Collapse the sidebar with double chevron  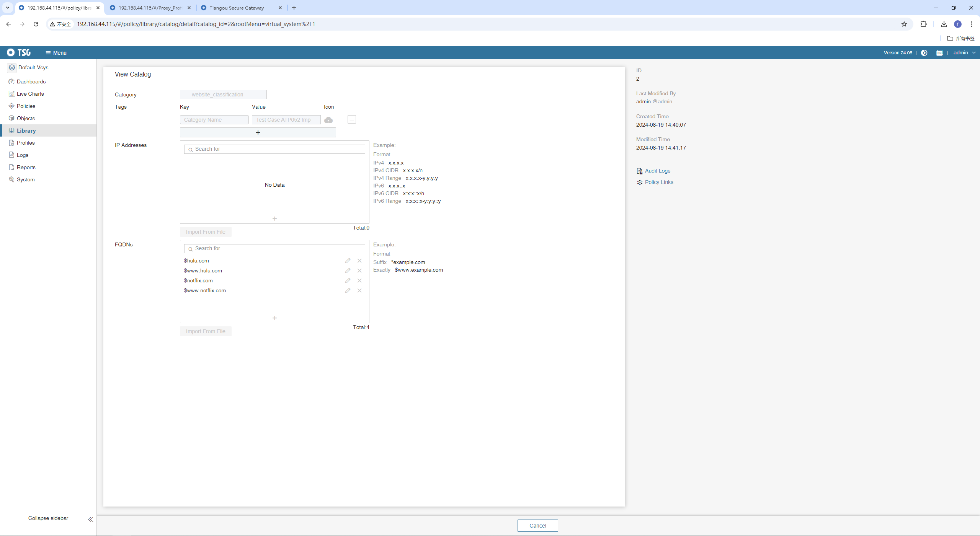[91, 519]
